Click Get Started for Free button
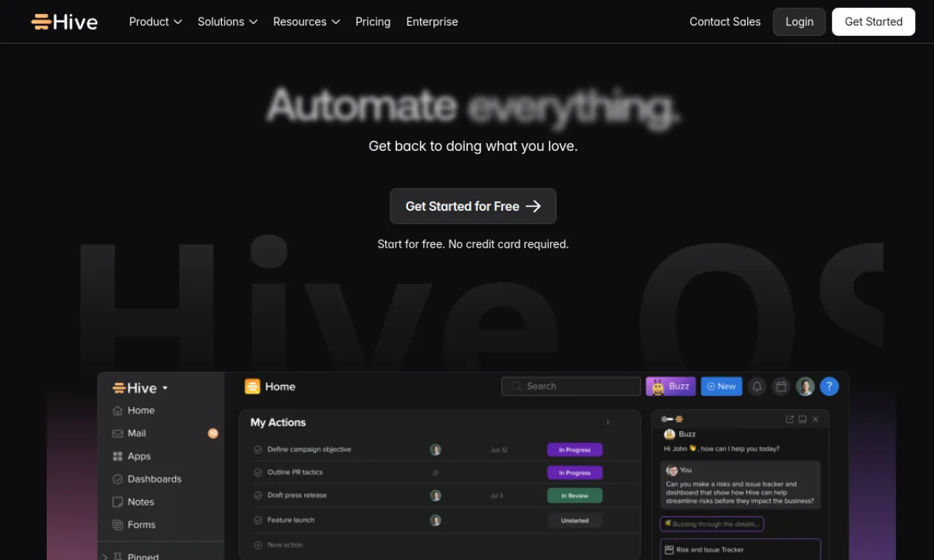The height and width of the screenshot is (560, 934). coord(473,206)
